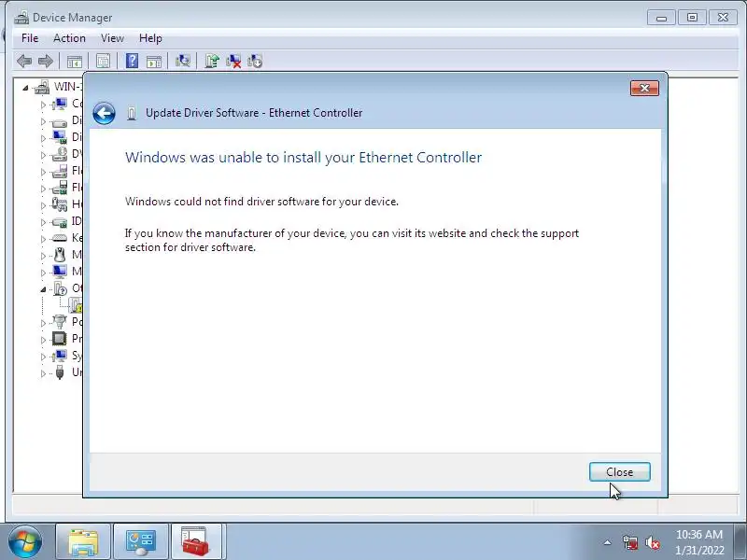
Task: Select the Ethernet Controller warning icon in tree
Action: point(76,305)
